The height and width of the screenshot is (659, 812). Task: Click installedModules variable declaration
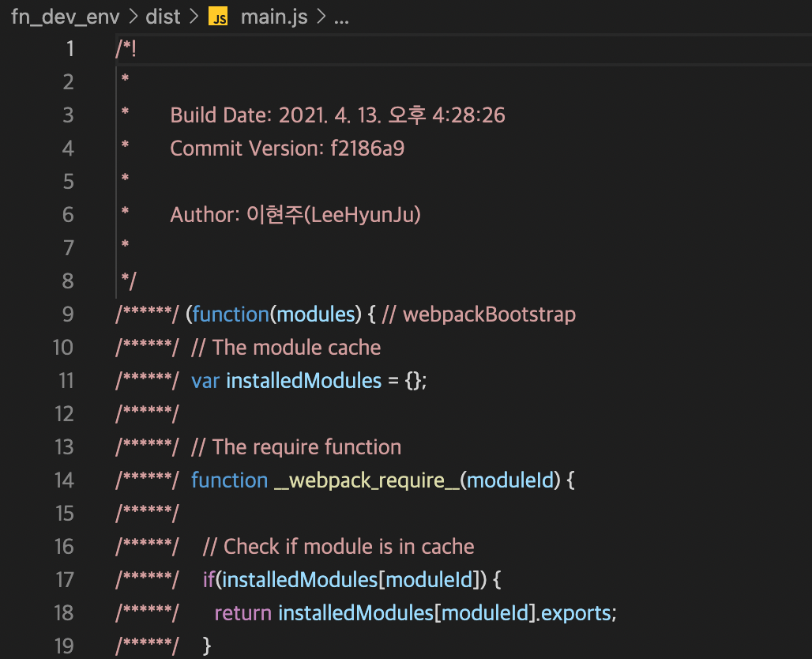[x=303, y=380]
